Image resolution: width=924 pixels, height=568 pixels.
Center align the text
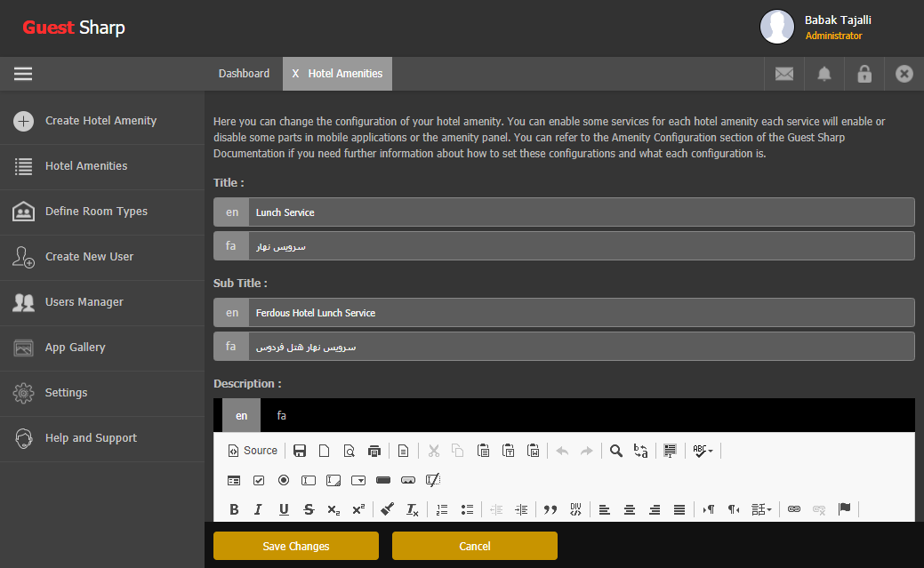pos(630,509)
